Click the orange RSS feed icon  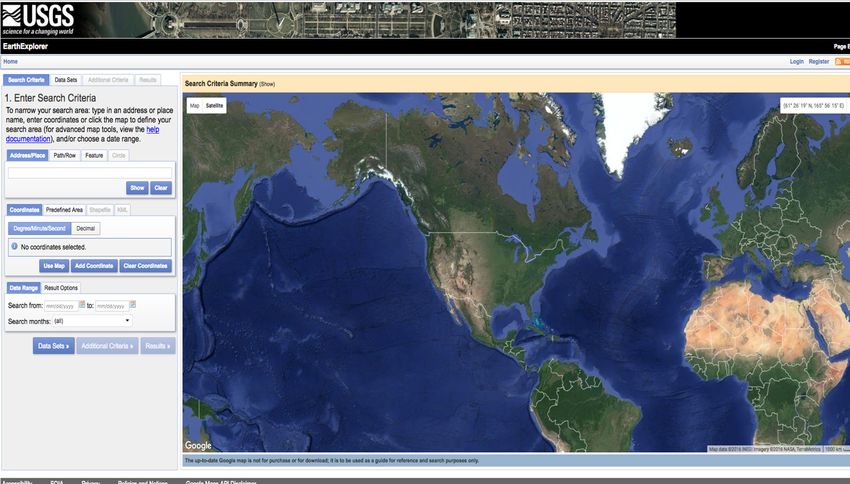click(x=842, y=61)
